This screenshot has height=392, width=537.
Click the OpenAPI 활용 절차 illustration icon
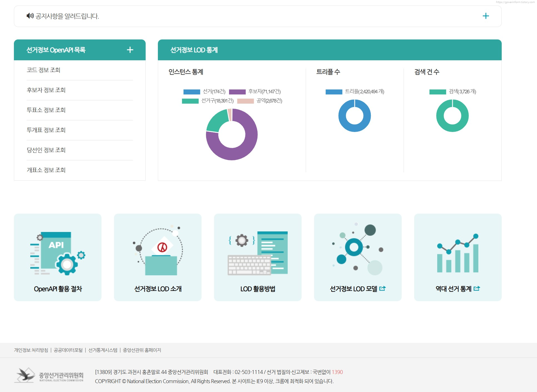58,253
